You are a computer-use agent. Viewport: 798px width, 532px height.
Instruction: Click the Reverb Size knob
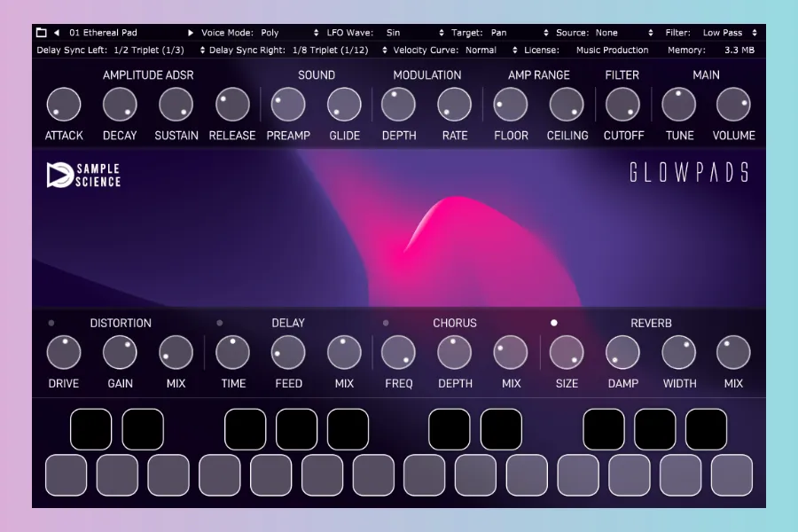click(x=567, y=352)
